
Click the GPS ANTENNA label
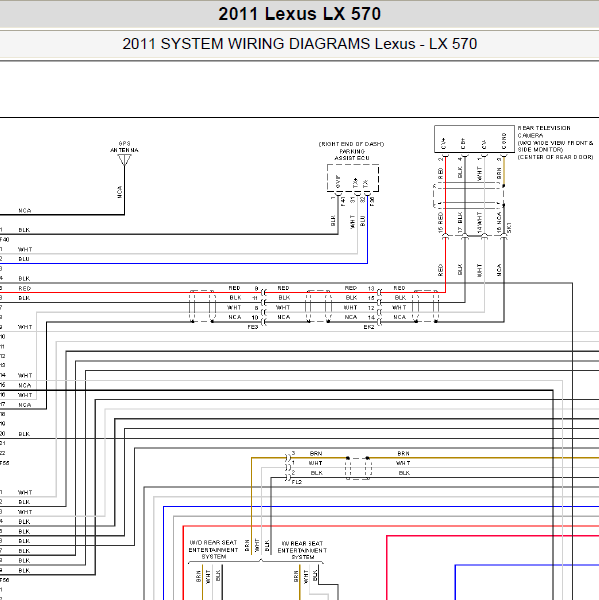pos(124,147)
